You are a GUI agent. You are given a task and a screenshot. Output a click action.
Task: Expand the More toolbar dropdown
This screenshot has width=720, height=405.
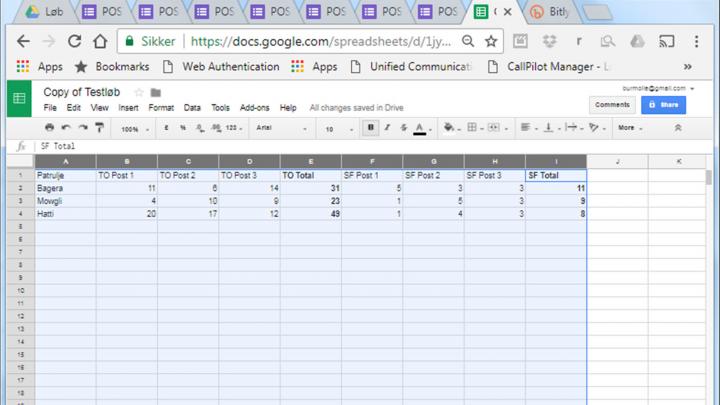click(x=629, y=128)
